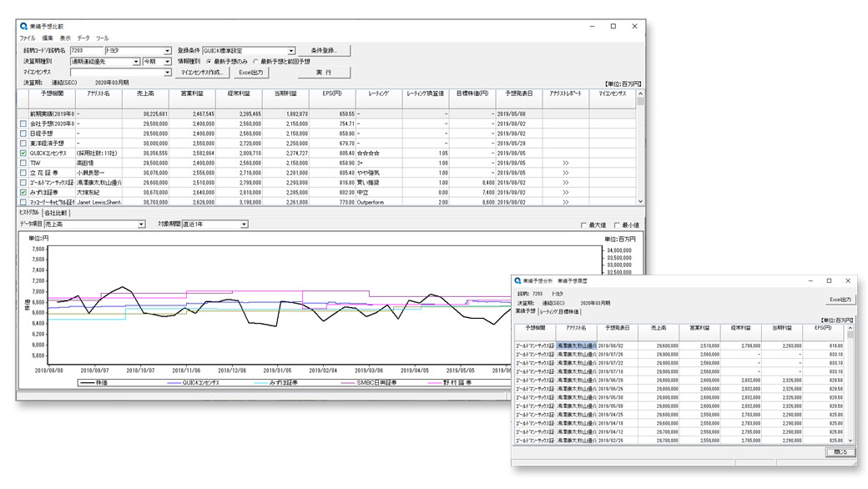The image size is (868, 489).
Task: Open the 今期 period dropdown
Action: coord(167,62)
